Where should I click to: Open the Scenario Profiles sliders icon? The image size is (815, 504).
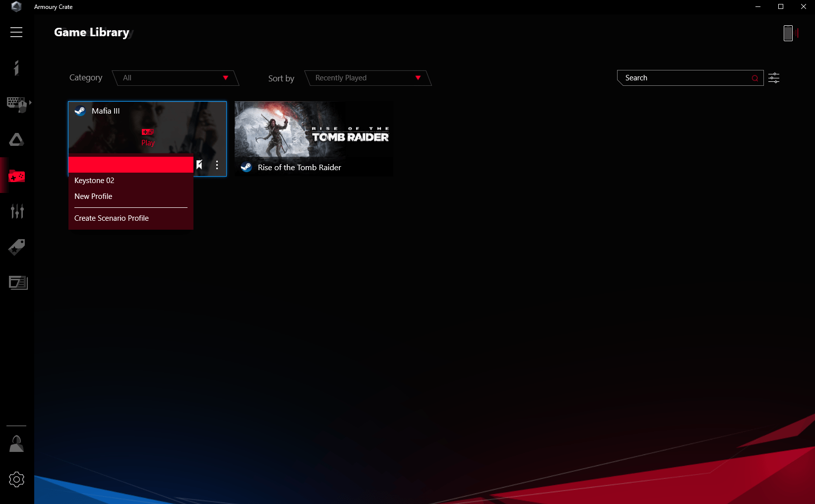(17, 211)
